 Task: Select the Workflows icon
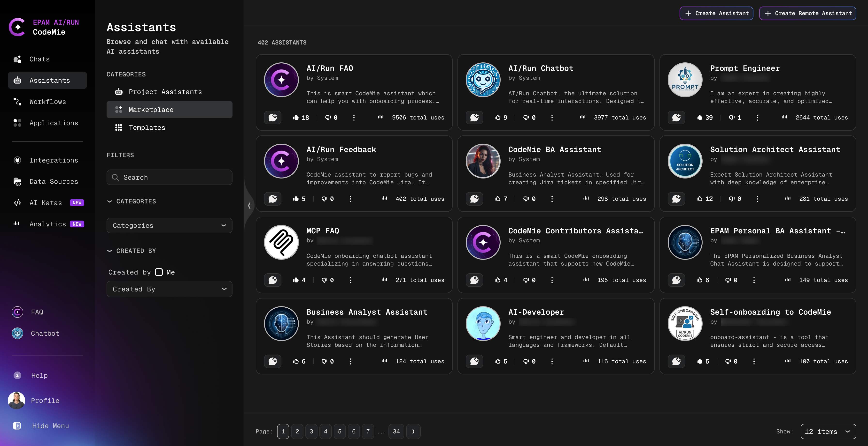(17, 101)
